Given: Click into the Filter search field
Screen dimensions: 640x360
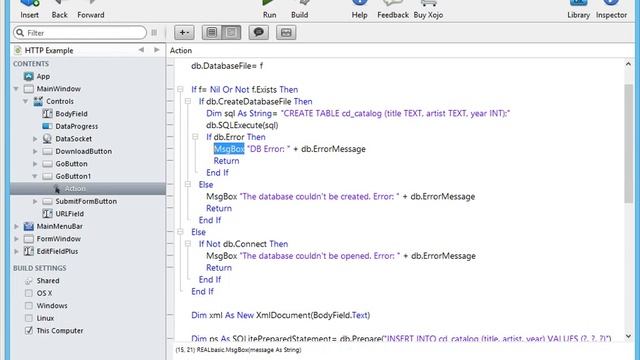Looking at the screenshot, I should click(x=80, y=33).
